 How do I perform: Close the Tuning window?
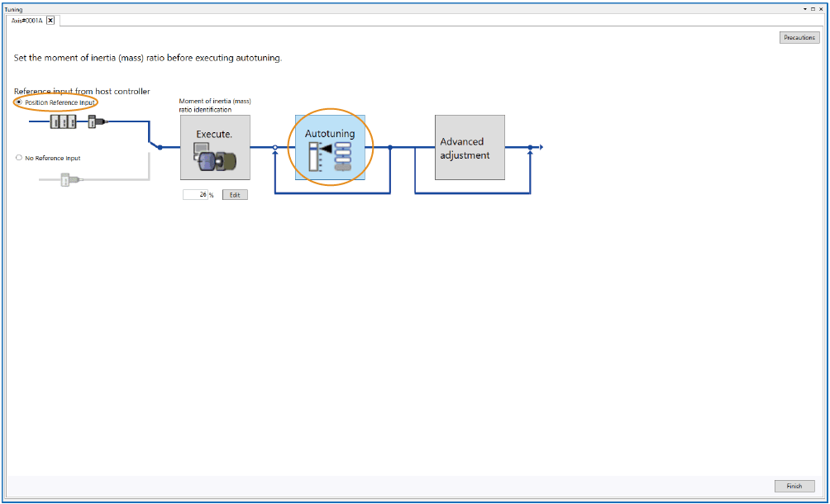(821, 9)
